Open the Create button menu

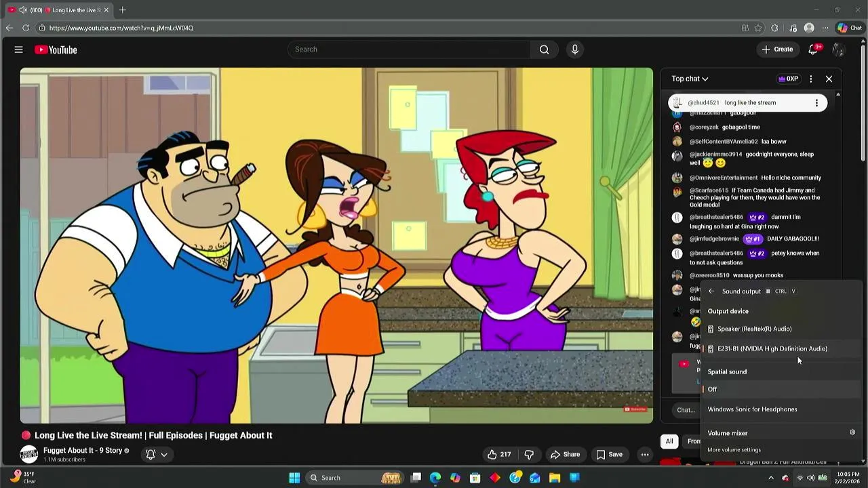click(x=777, y=49)
